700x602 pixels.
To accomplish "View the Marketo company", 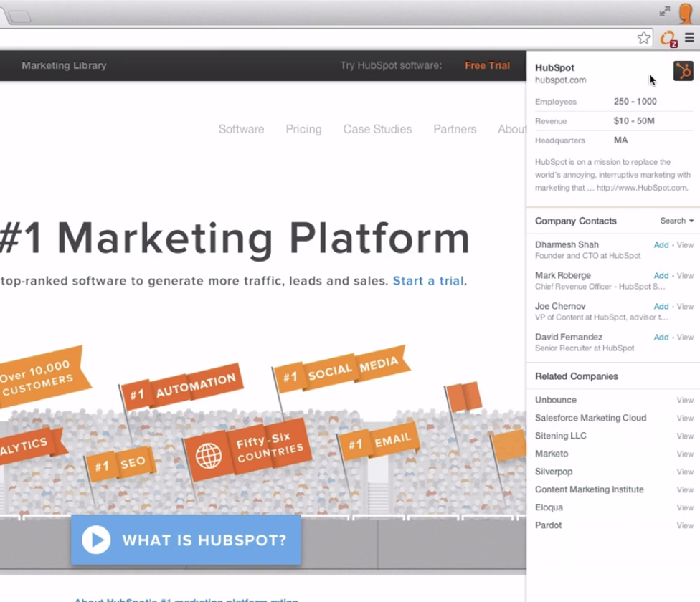I will 685,454.
